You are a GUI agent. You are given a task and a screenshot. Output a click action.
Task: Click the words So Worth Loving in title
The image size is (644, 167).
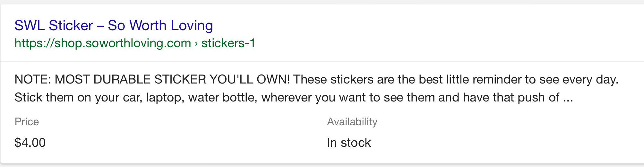point(160,25)
